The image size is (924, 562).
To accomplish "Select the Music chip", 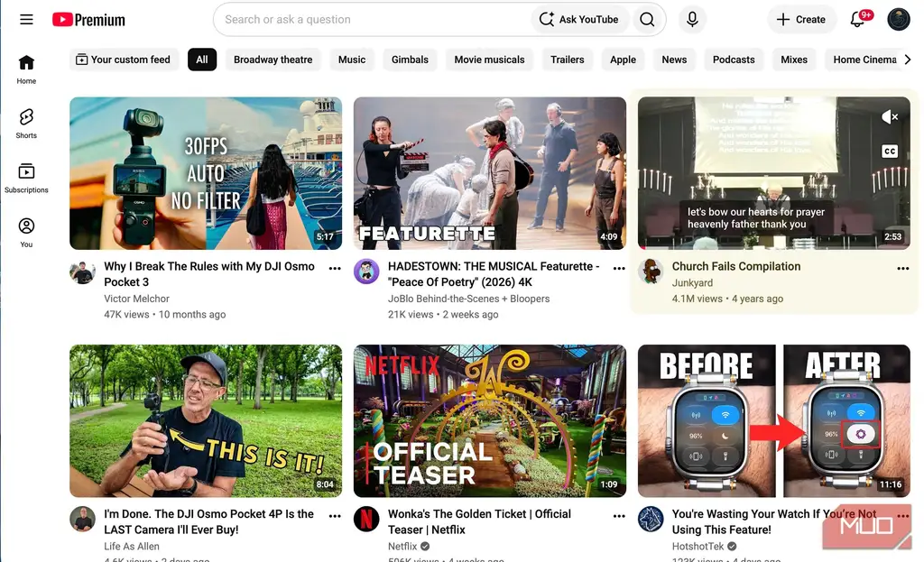I will 352,60.
